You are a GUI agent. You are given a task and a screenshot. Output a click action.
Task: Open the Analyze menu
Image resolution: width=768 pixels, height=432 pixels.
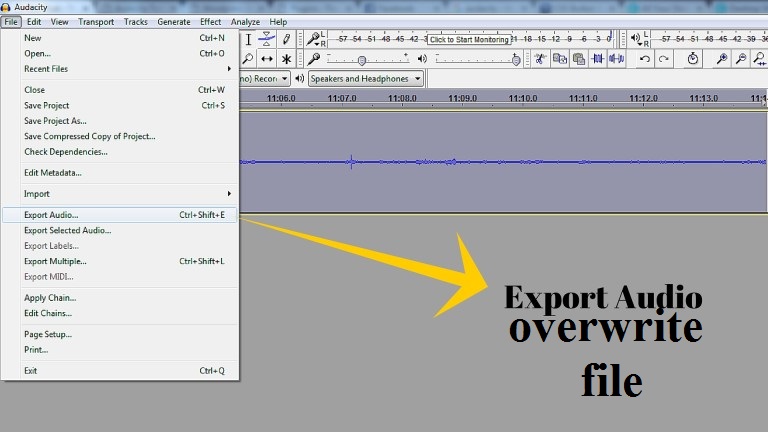point(245,22)
